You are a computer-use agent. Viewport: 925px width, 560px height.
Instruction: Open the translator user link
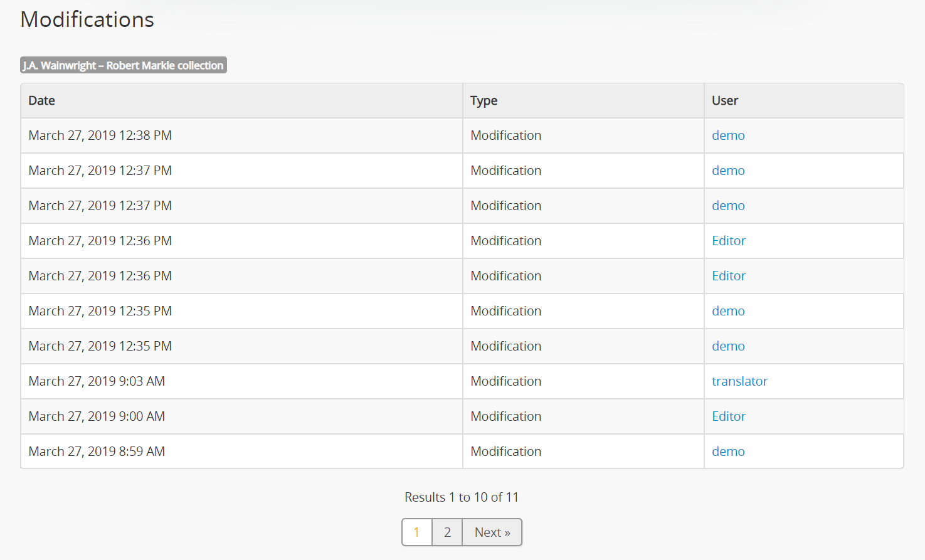point(739,381)
